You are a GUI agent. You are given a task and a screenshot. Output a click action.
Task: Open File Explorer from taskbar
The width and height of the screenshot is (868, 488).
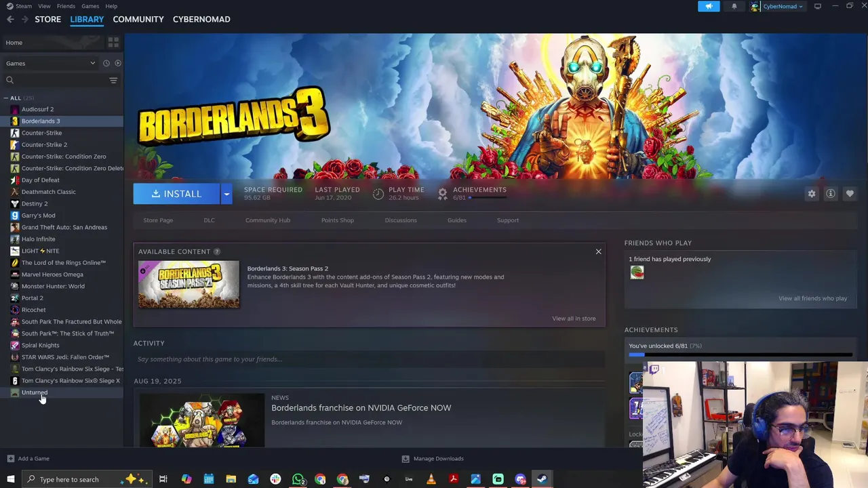click(x=231, y=479)
